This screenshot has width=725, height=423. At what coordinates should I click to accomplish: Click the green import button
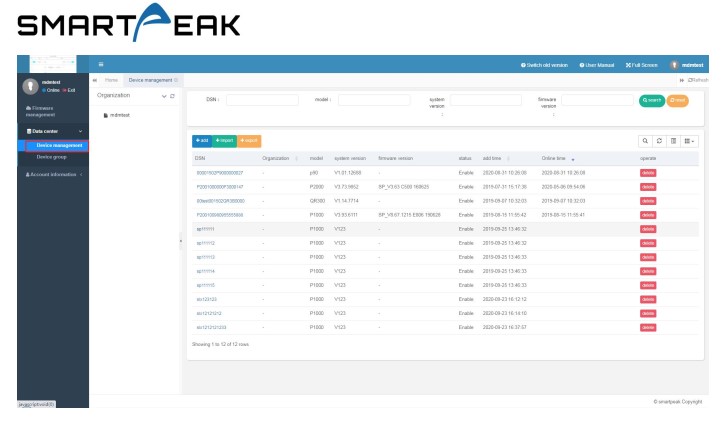tap(224, 141)
